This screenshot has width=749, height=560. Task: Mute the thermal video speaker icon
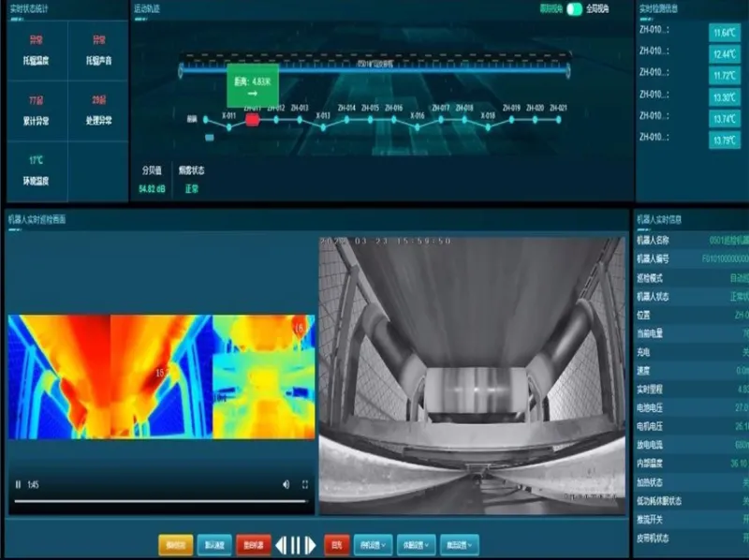[286, 484]
